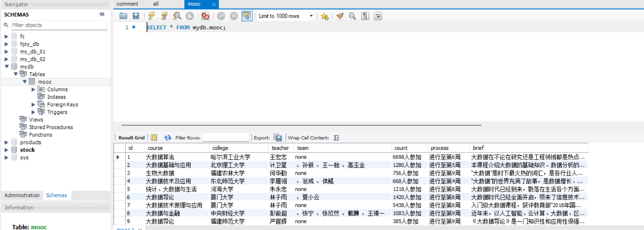This screenshot has width=644, height=230.
Task: Export recordset to file icon
Action: [x=278, y=137]
